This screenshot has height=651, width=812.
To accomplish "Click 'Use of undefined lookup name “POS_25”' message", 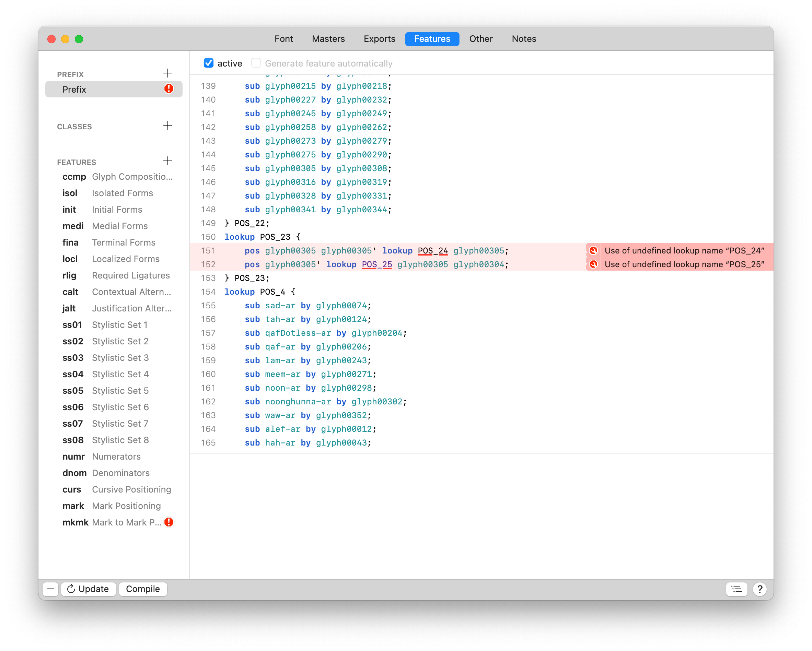I will click(x=684, y=264).
